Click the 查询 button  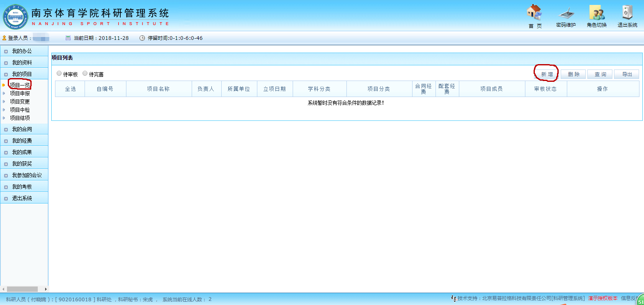pos(600,74)
